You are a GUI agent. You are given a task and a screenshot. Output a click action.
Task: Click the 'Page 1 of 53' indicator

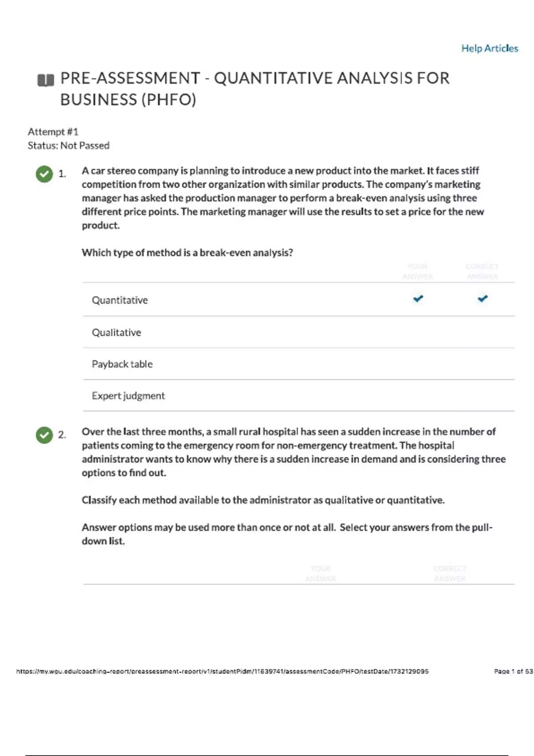pos(513,672)
